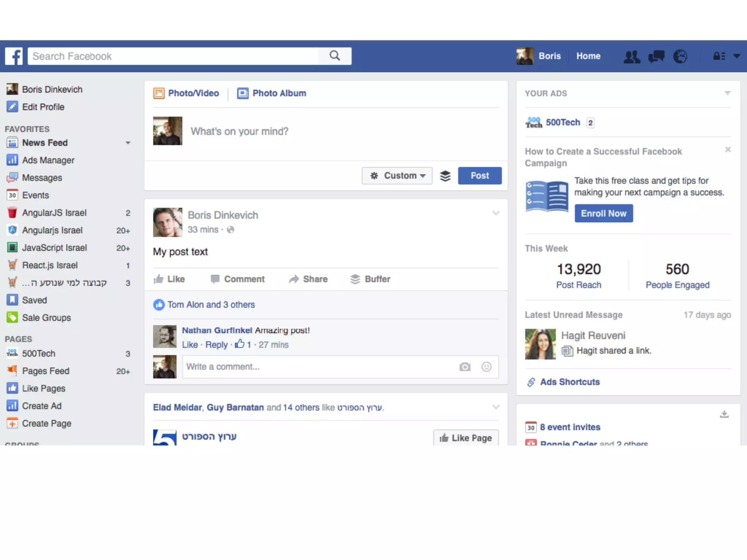Open the Custom audience dropdown
This screenshot has width=747, height=560.
click(397, 176)
